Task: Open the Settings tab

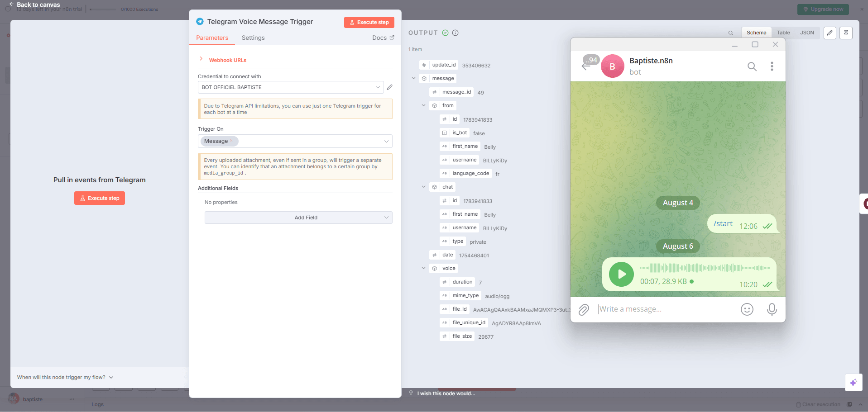Action: click(253, 38)
